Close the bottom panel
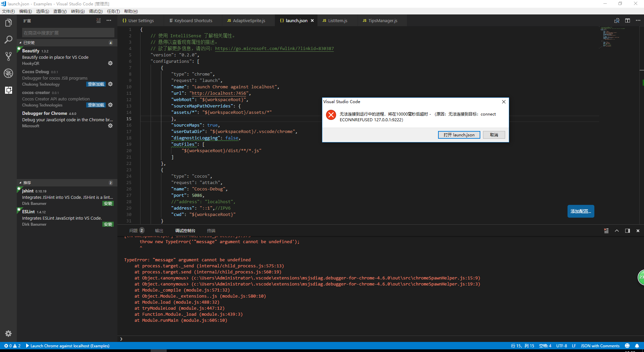Screen dimensions: 644x352 pyautogui.click(x=638, y=231)
